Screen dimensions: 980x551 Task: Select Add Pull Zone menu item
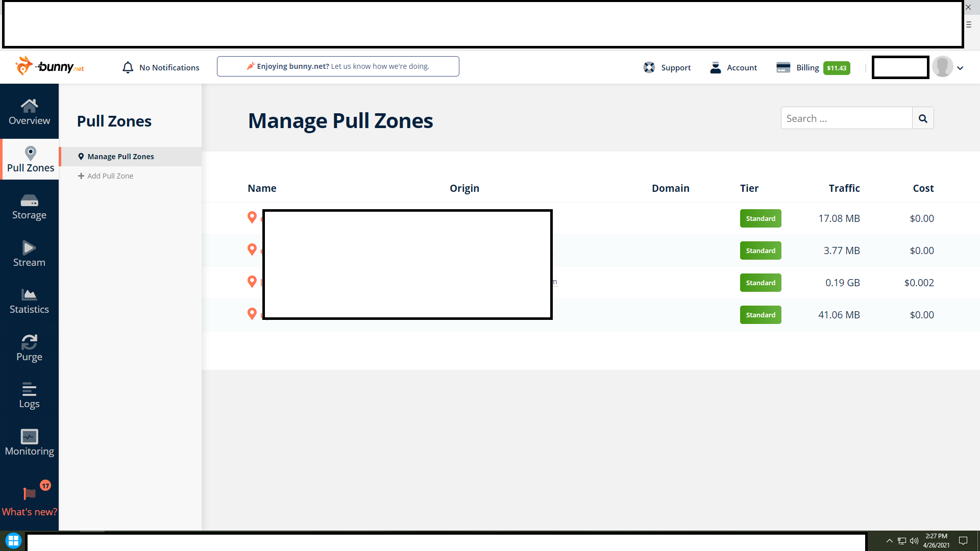(x=106, y=176)
